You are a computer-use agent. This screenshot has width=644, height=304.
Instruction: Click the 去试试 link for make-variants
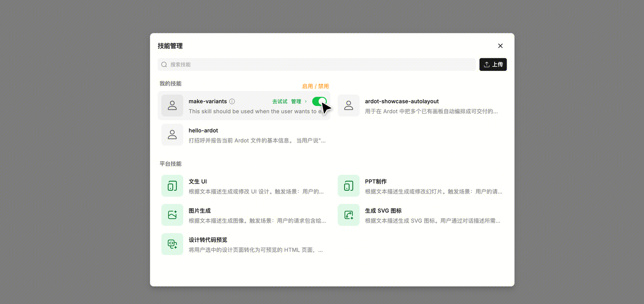pyautogui.click(x=279, y=101)
